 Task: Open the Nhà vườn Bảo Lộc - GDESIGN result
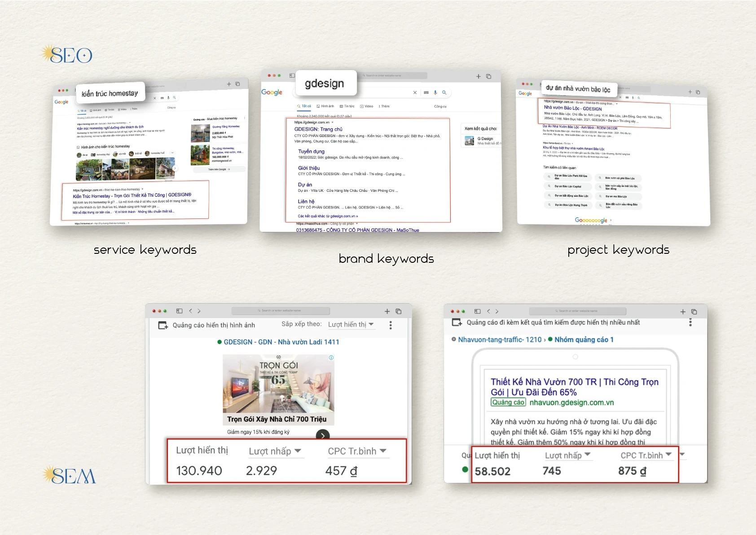(x=573, y=108)
